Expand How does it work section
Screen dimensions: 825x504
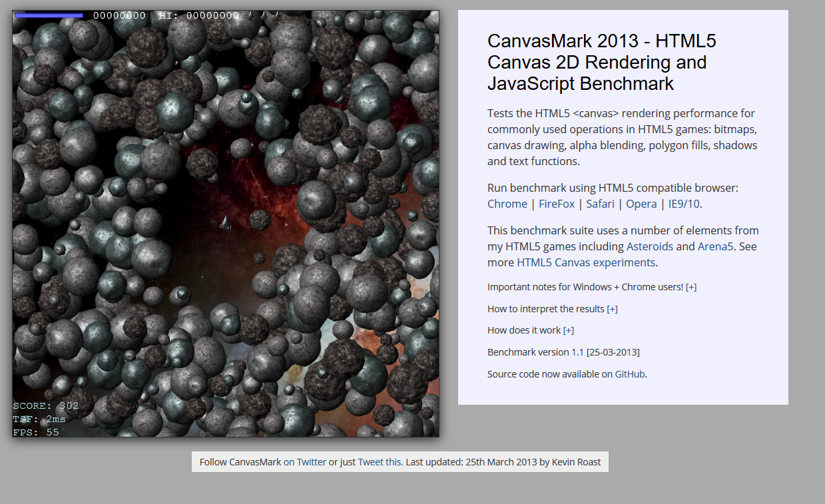click(569, 330)
